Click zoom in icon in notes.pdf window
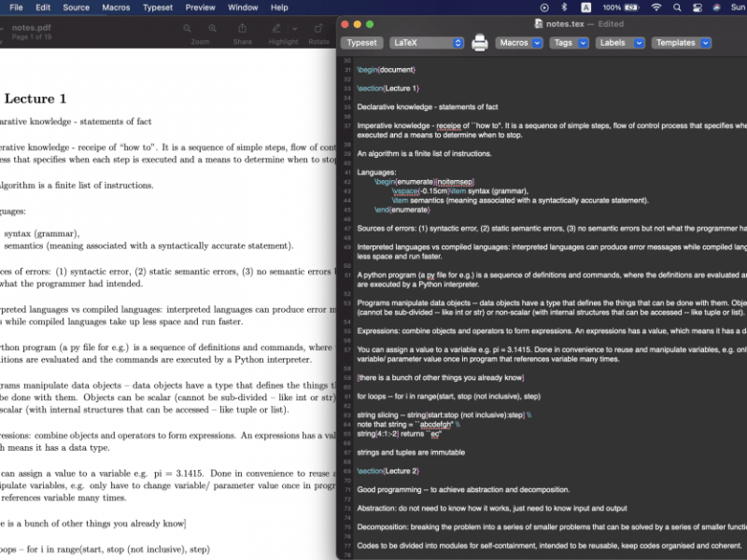The height and width of the screenshot is (560, 747). click(x=213, y=29)
